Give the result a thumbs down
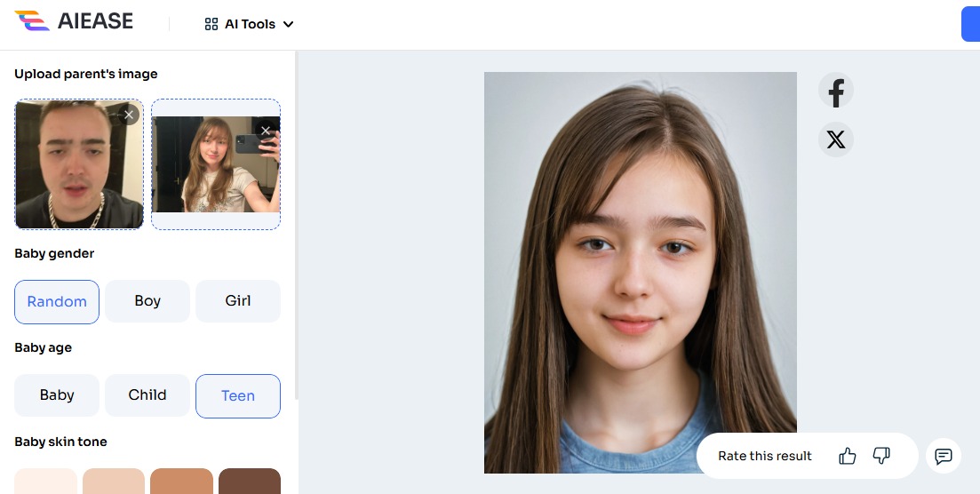 click(881, 456)
